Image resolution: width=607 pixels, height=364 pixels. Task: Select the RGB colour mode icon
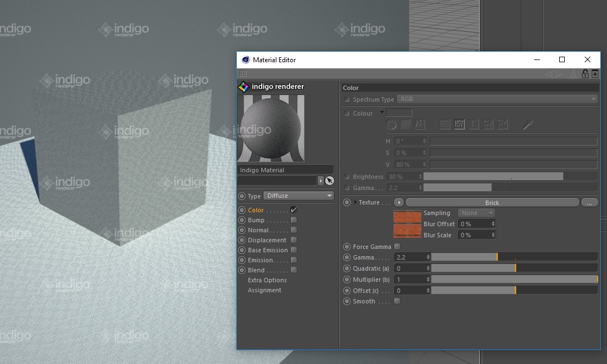point(445,124)
